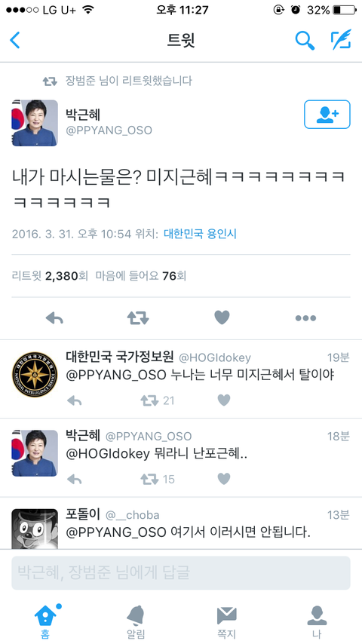This screenshot has height=644, width=362.
Task: Reply to the @HOGIdokey comment
Action: tap(75, 400)
